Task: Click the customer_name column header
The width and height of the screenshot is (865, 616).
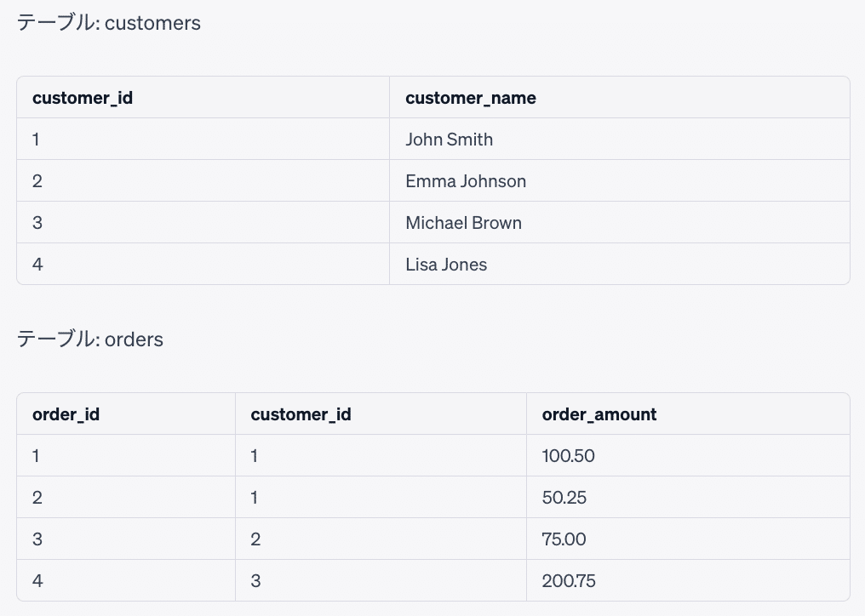Action: click(x=471, y=98)
